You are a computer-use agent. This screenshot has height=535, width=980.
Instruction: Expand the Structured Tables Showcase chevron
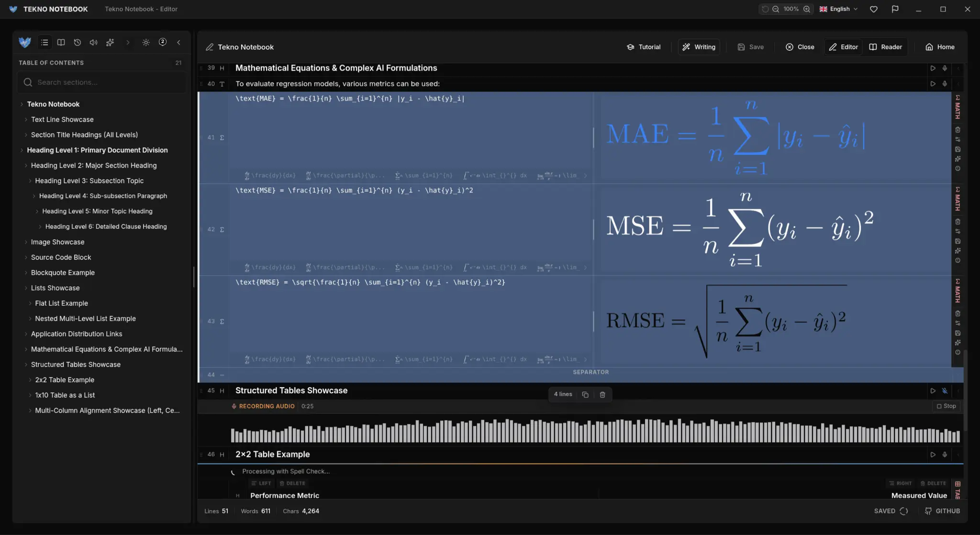point(26,365)
